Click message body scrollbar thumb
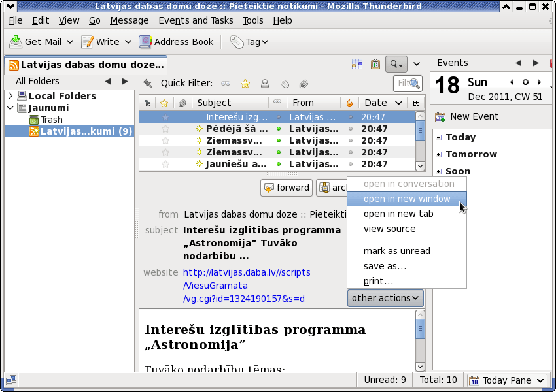This screenshot has width=556, height=392. click(420, 329)
